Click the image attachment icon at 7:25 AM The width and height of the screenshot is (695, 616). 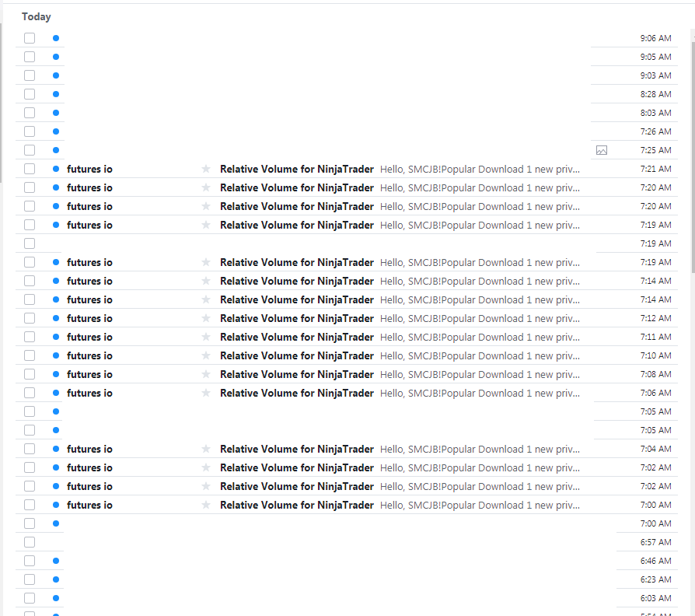pyautogui.click(x=602, y=150)
